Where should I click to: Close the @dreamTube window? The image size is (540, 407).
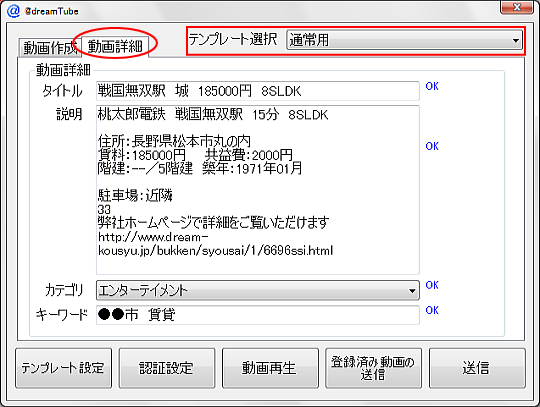(x=516, y=7)
